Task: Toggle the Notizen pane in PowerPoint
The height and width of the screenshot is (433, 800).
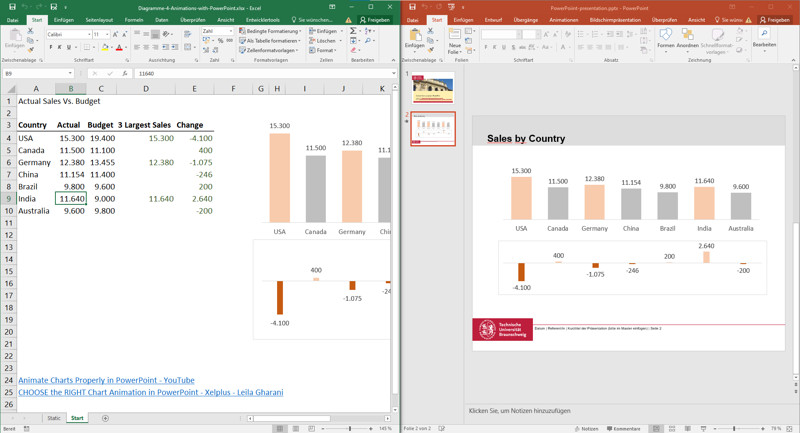Action: 586,429
